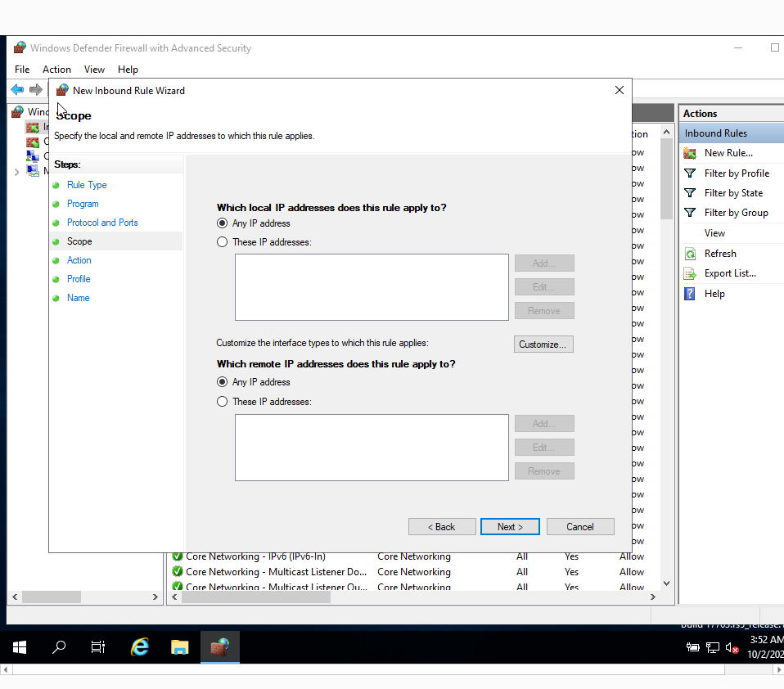Open the Action menu
784x689 pixels.
[x=56, y=70]
